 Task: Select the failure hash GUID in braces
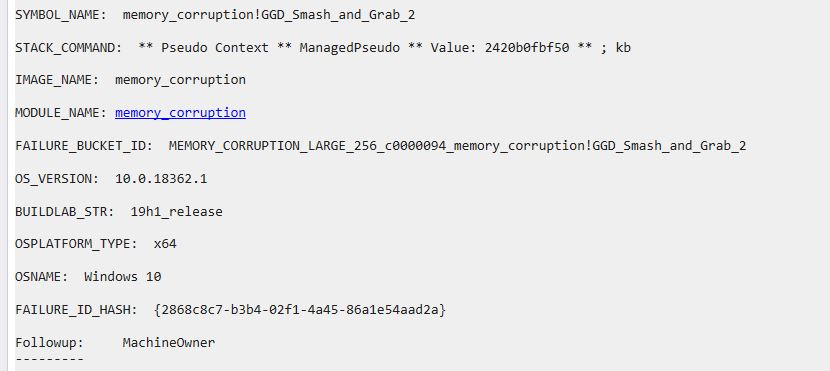coord(300,310)
